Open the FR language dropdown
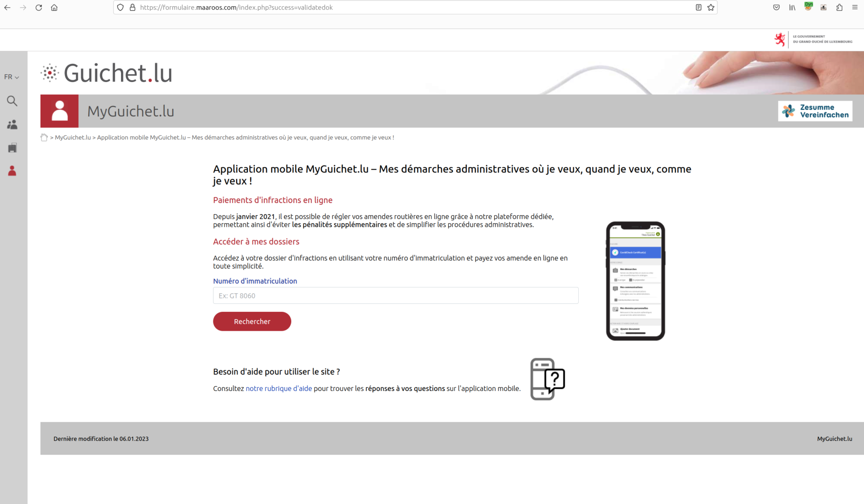Image resolution: width=864 pixels, height=504 pixels. (12, 77)
